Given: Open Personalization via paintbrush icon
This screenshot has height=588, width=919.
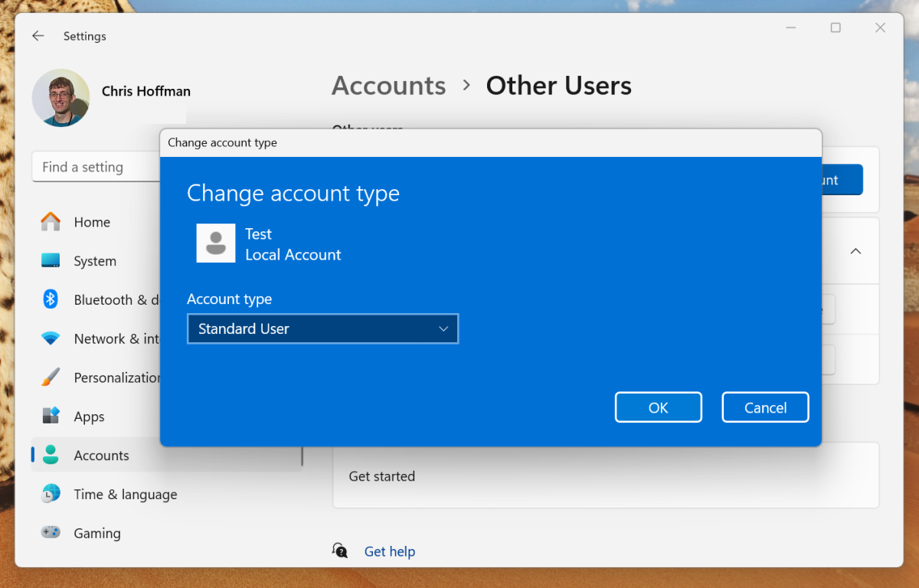Looking at the screenshot, I should [51, 377].
